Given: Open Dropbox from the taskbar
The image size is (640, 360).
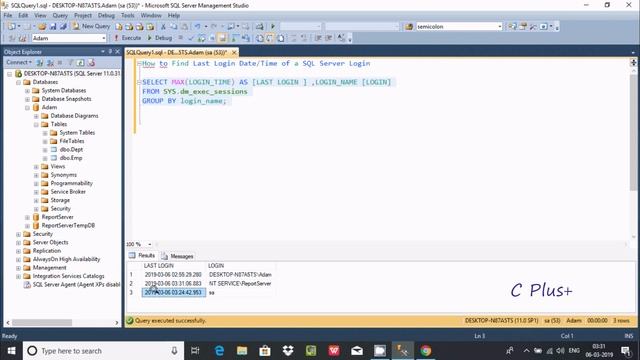Looking at the screenshot, I should coord(288,351).
